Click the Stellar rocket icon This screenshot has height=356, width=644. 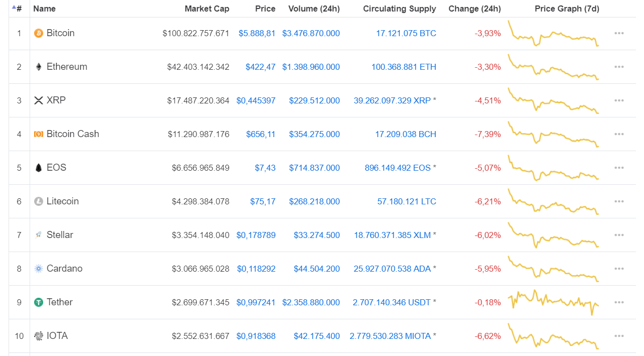[38, 234]
